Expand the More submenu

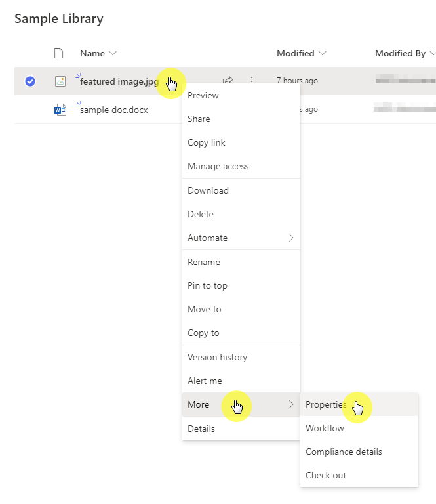(x=241, y=404)
